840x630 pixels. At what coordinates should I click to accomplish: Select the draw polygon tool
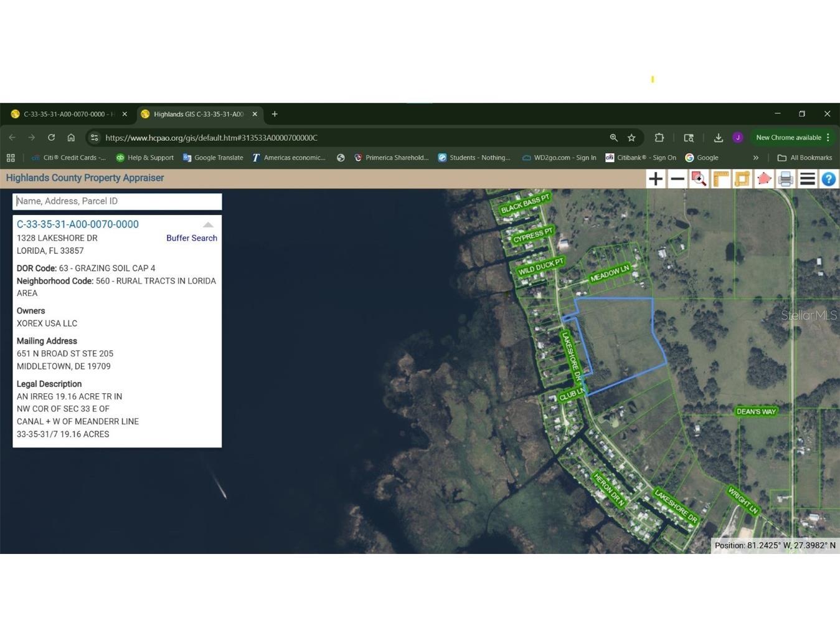point(764,179)
